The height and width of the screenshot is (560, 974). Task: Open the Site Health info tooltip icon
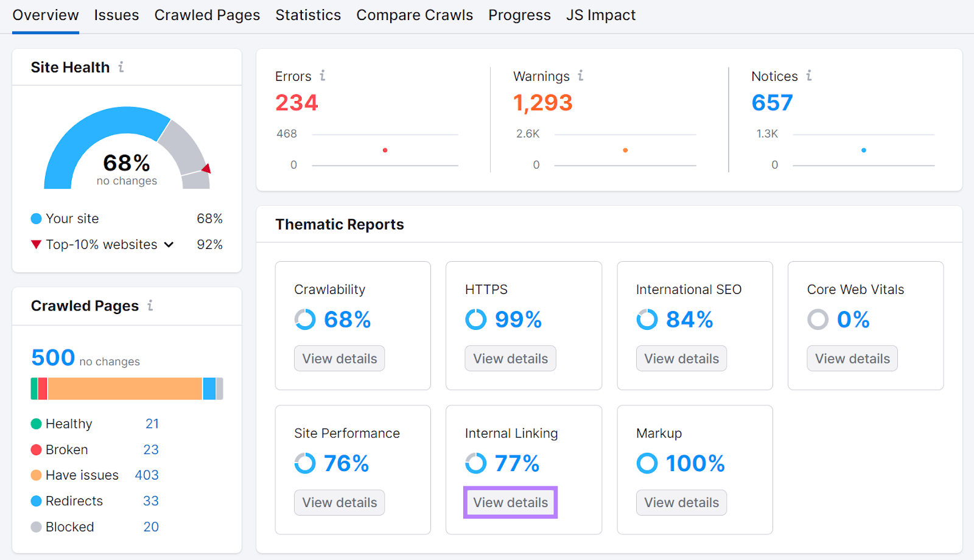pyautogui.click(x=121, y=68)
